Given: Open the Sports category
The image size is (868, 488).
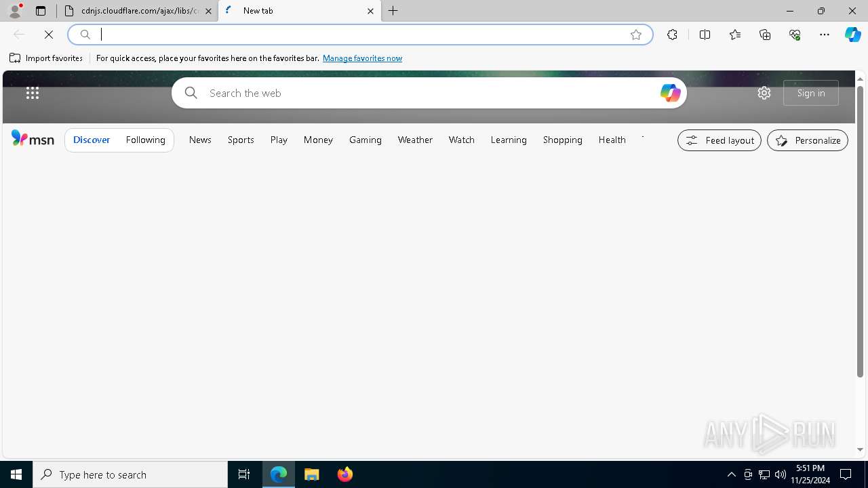Looking at the screenshot, I should pyautogui.click(x=241, y=140).
